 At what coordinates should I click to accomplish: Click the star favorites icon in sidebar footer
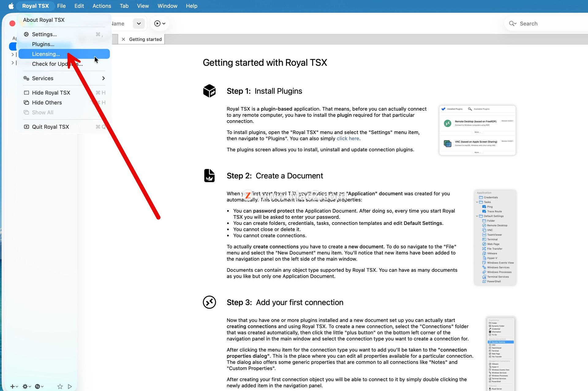[x=60, y=386]
